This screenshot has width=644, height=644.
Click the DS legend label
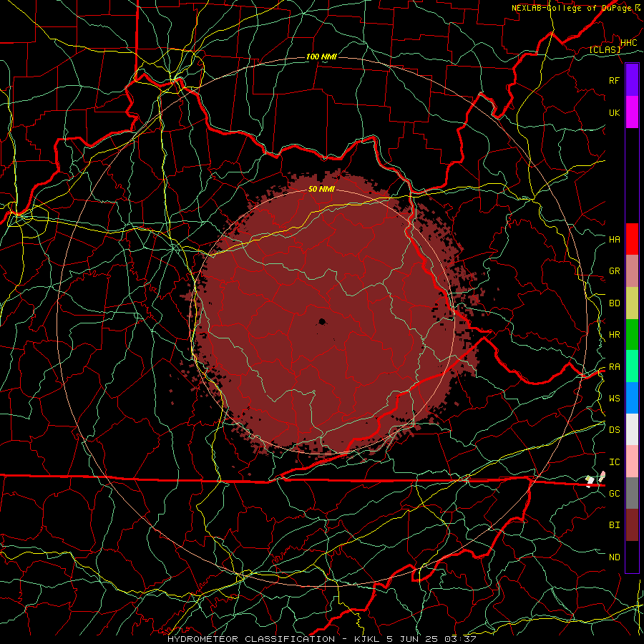pos(614,430)
